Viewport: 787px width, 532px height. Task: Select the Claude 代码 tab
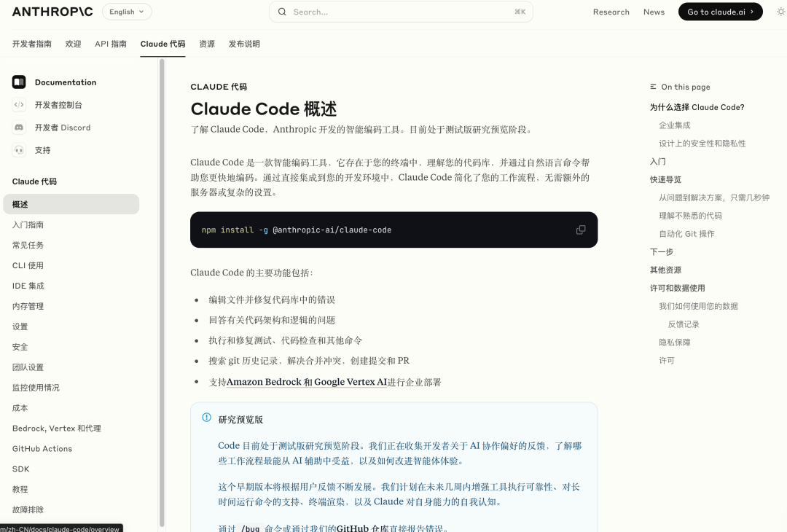click(x=163, y=44)
